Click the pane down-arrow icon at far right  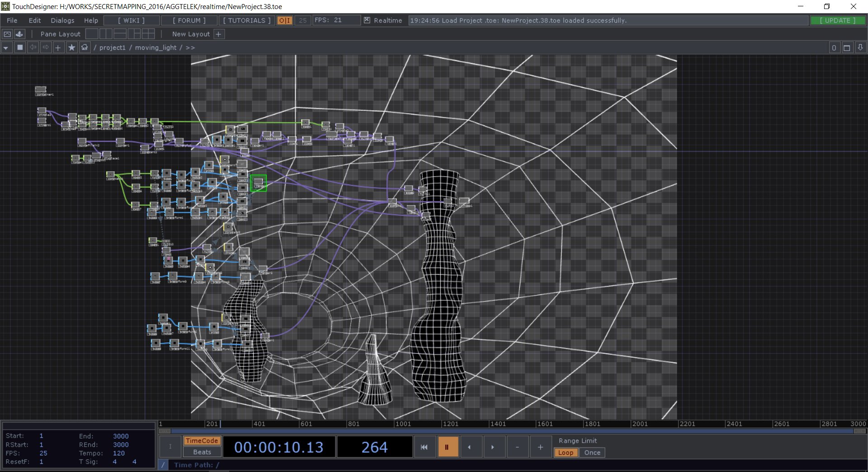coord(860,47)
